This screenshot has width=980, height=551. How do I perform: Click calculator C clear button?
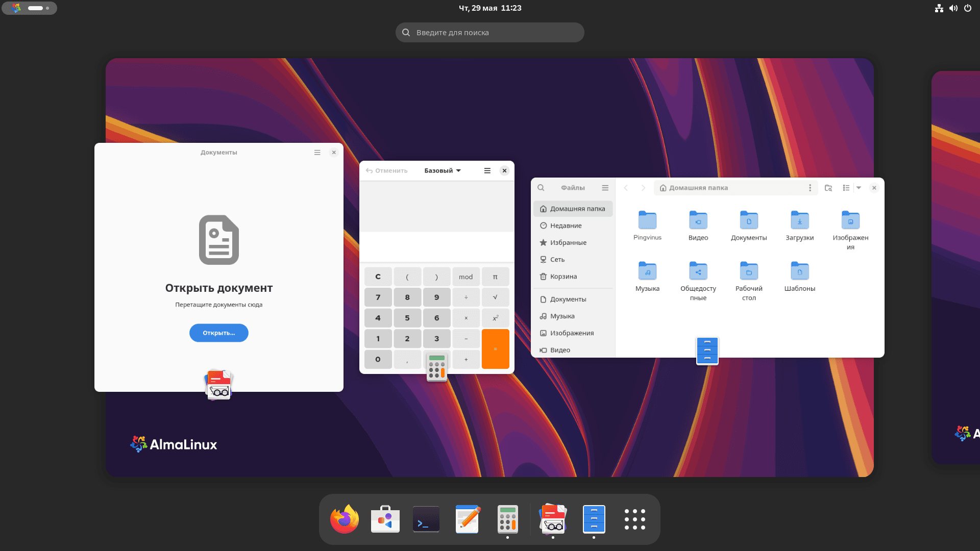[x=378, y=277]
